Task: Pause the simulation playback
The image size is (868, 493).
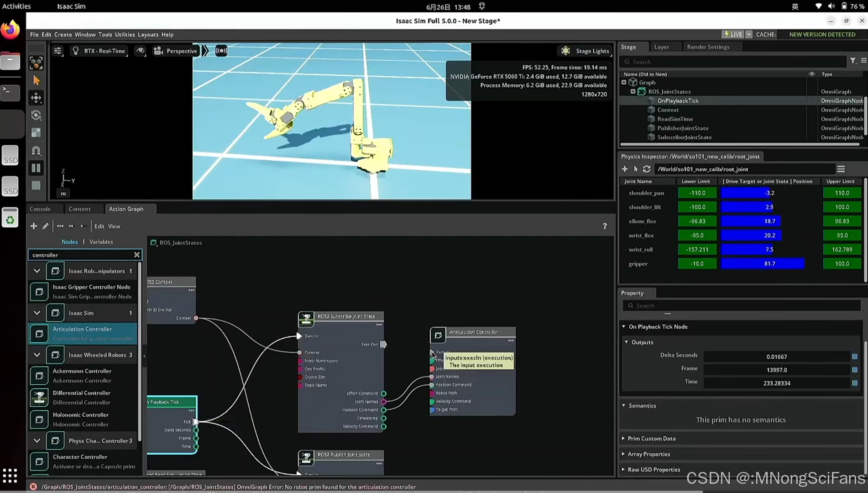Action: point(36,168)
